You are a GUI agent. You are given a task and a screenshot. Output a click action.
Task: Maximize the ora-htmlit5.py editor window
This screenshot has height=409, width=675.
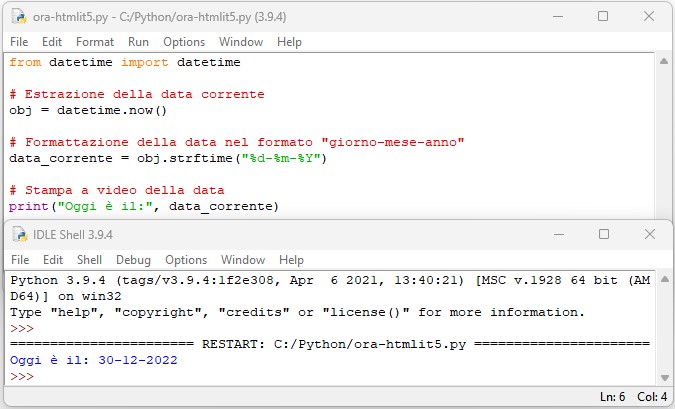(603, 17)
